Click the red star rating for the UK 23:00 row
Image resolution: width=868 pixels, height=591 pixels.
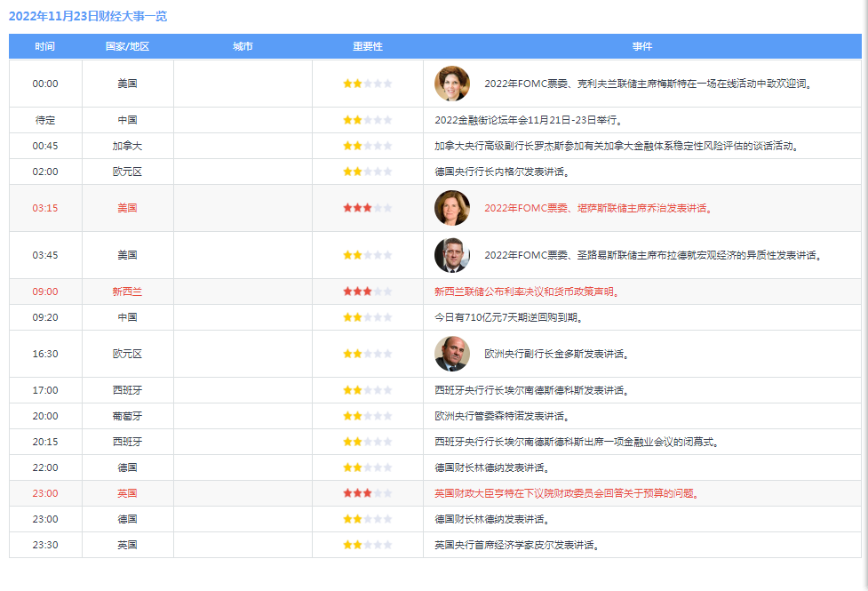[367, 493]
